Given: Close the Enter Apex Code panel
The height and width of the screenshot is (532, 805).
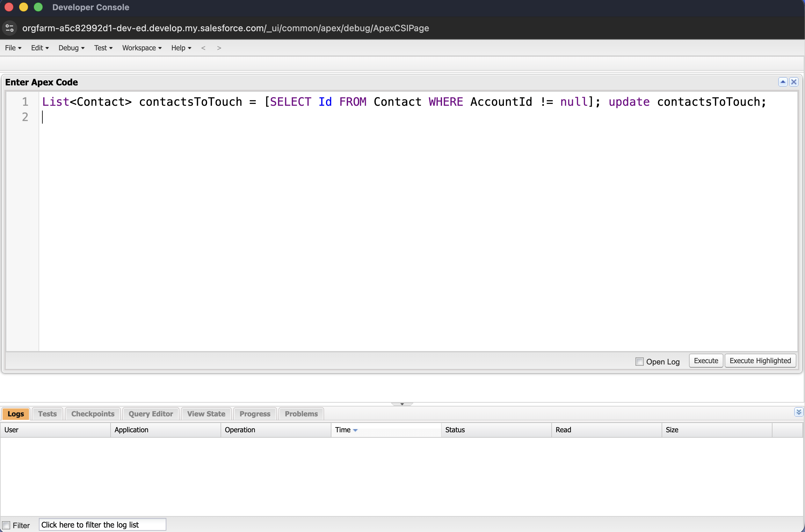Looking at the screenshot, I should coord(794,82).
